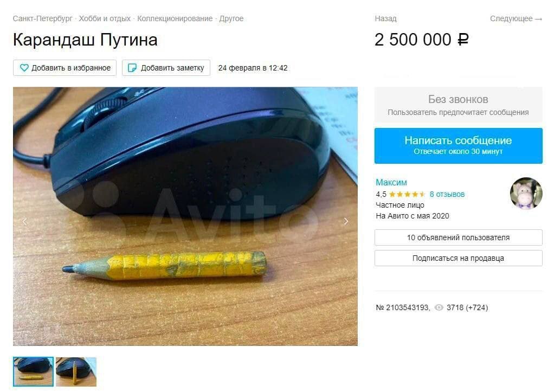548x392 pixels.
Task: Select the first photo thumbnail
Action: tap(33, 371)
